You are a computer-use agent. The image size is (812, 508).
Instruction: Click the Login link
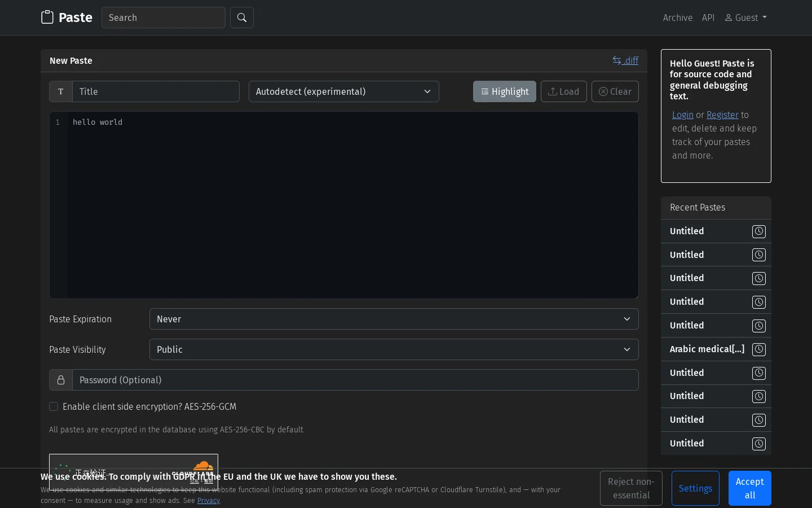pyautogui.click(x=683, y=115)
